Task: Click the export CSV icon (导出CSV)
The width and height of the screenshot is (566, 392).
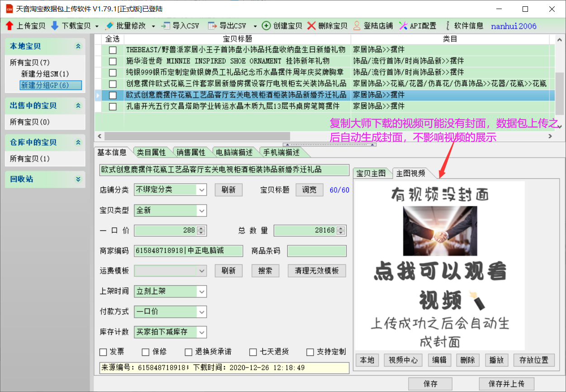Action: click(x=212, y=26)
